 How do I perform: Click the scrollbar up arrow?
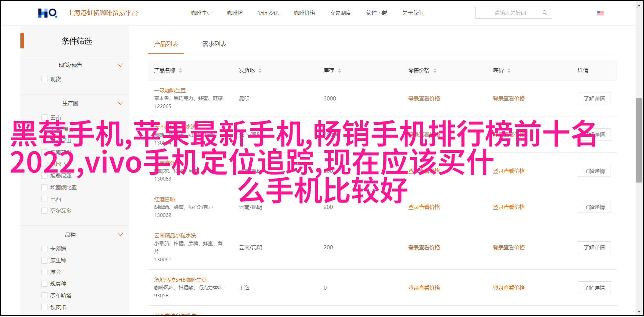click(x=639, y=5)
